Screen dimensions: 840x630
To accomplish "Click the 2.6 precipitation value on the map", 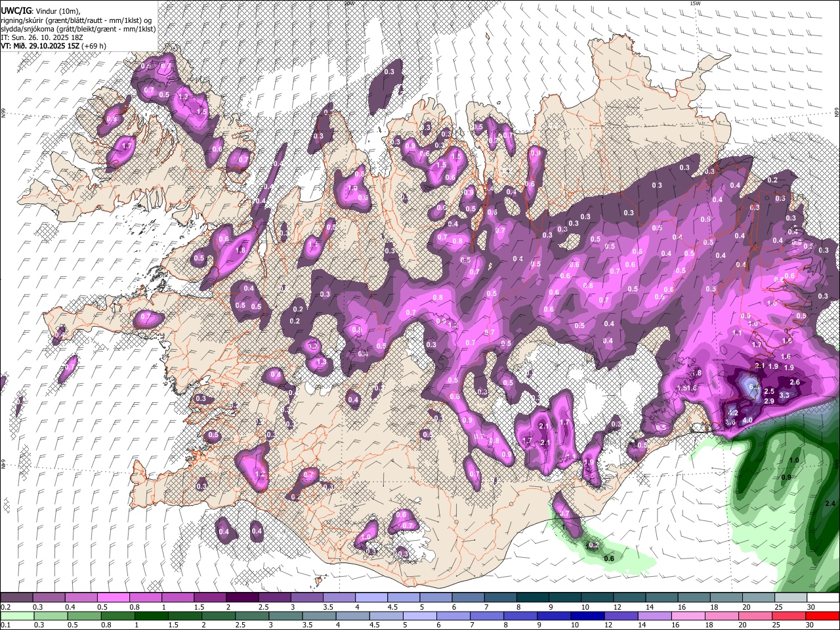I will point(795,382).
